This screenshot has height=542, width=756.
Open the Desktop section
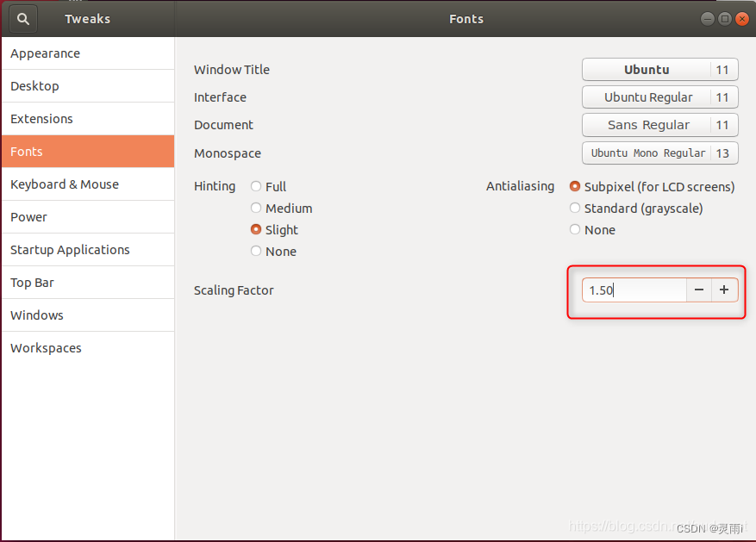(x=88, y=86)
